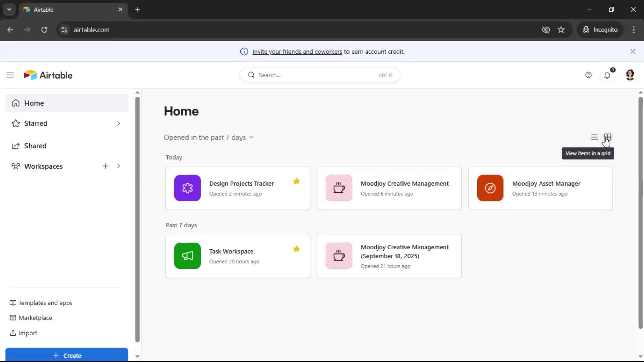The height and width of the screenshot is (362, 644).
Task: Open Moodjoy Creative Management opened 6 minutes ago
Action: 405,184
